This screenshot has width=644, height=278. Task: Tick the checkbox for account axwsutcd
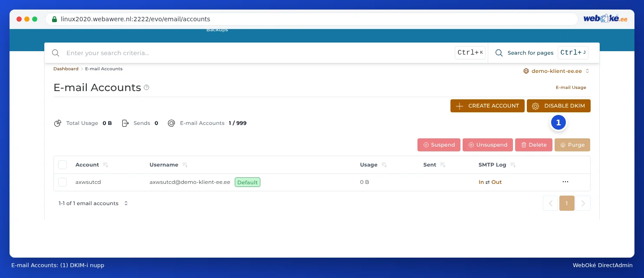coord(62,182)
